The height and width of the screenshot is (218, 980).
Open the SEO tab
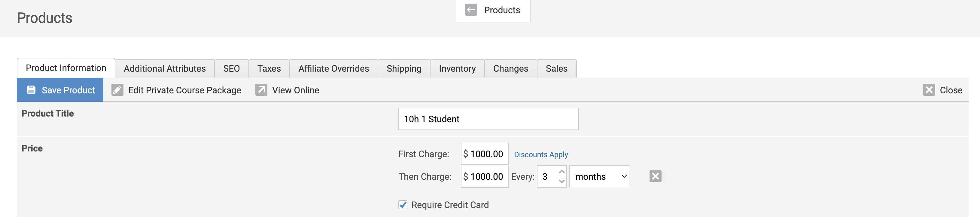click(231, 69)
